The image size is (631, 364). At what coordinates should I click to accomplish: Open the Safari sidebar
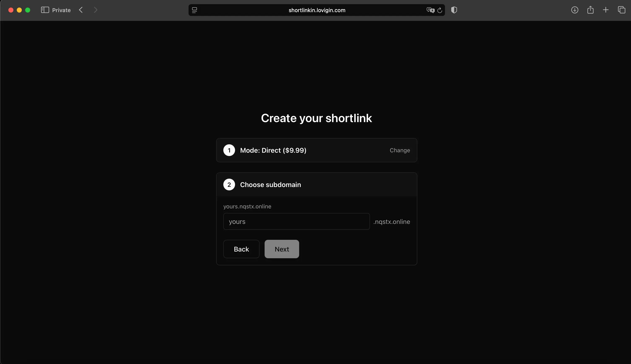pyautogui.click(x=45, y=10)
